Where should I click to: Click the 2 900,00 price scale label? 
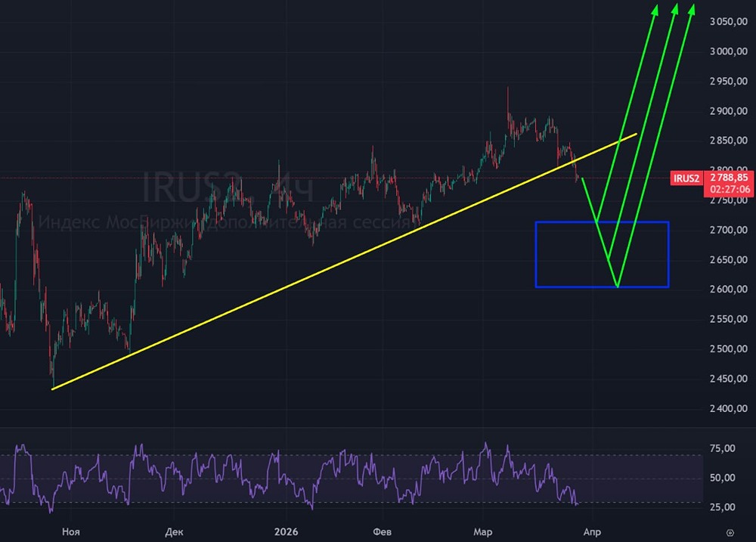coord(729,111)
